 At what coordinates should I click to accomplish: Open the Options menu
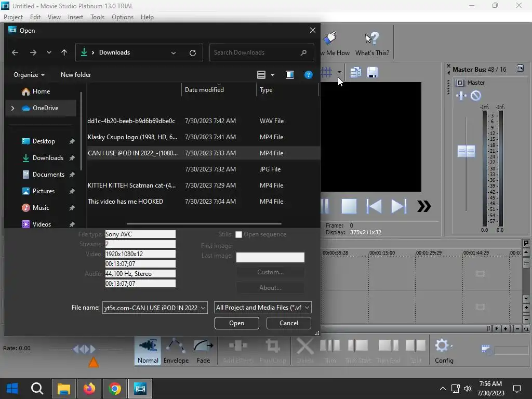[x=123, y=17]
